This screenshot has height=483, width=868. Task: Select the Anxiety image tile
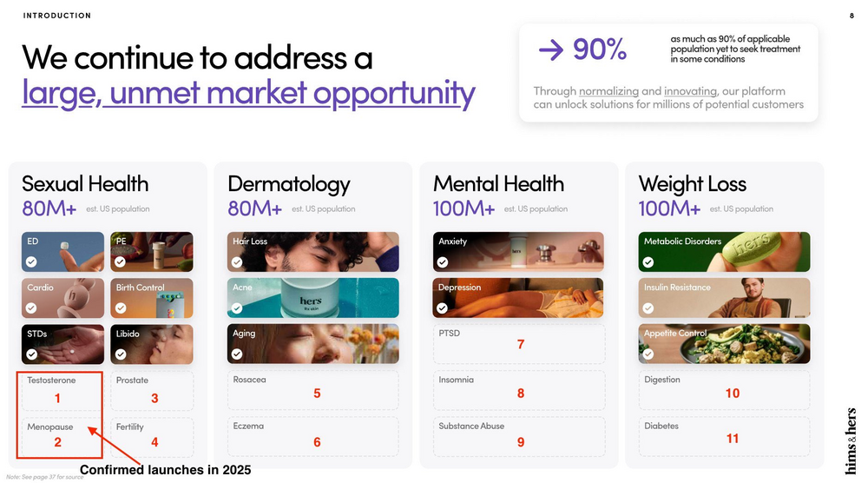point(519,251)
